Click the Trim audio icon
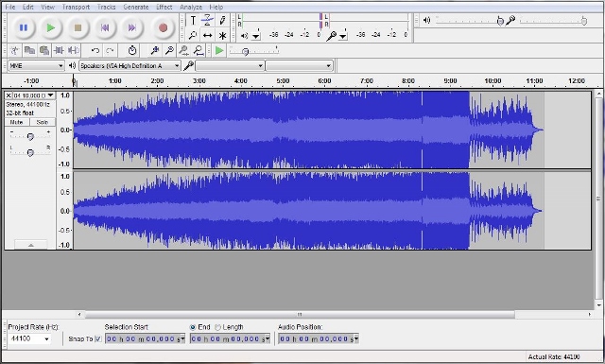Image resolution: width=605 pixels, height=364 pixels. [59, 50]
